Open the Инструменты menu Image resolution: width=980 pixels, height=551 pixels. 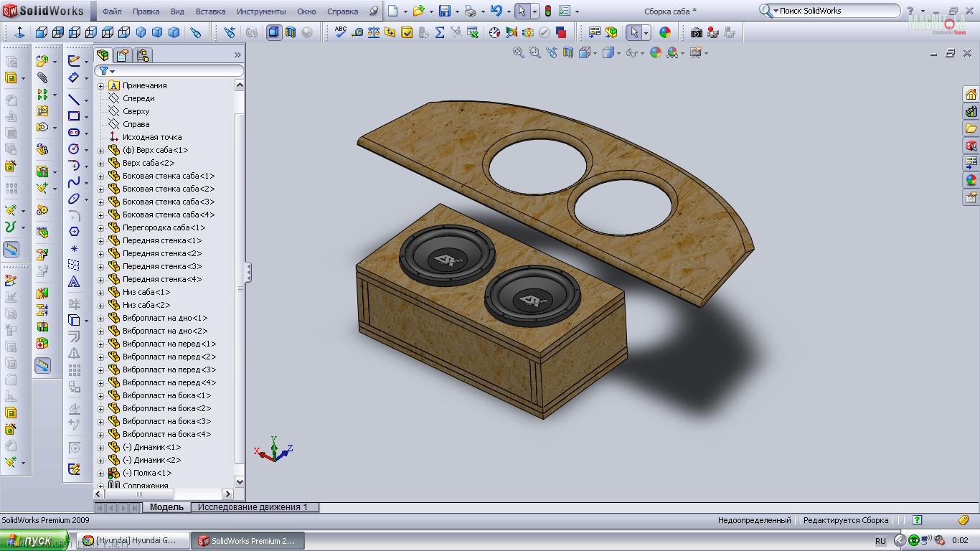pyautogui.click(x=260, y=11)
